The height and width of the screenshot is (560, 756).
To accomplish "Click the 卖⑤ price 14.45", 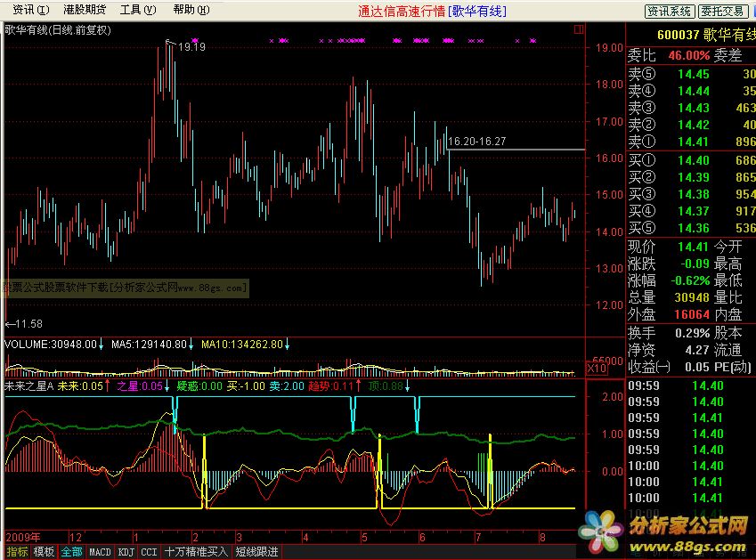I will 694,74.
